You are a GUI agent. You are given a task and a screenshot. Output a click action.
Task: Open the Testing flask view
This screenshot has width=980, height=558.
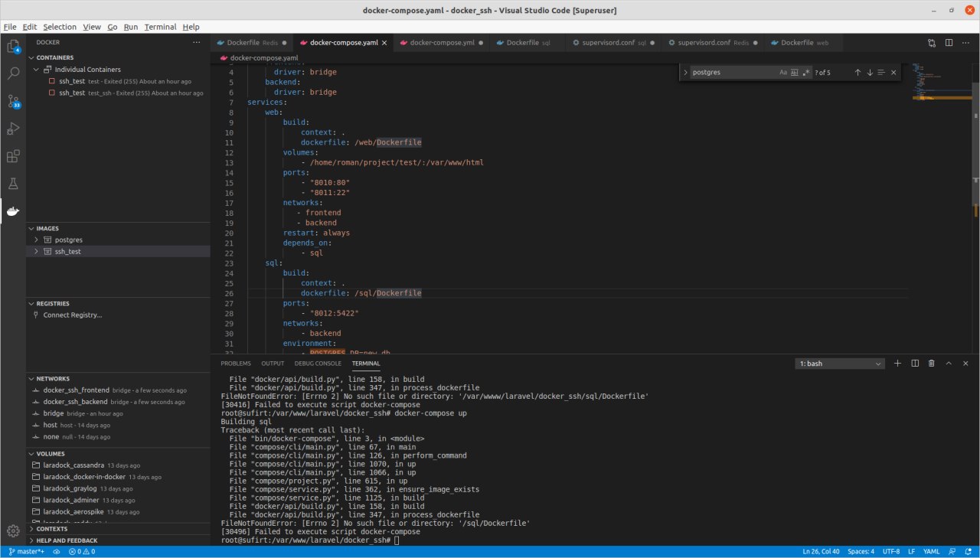point(13,184)
